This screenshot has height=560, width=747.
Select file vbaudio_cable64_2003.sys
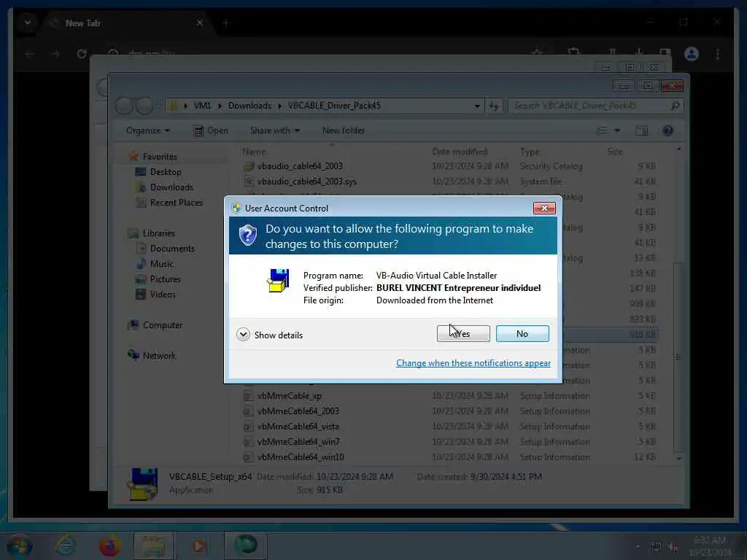coord(307,182)
